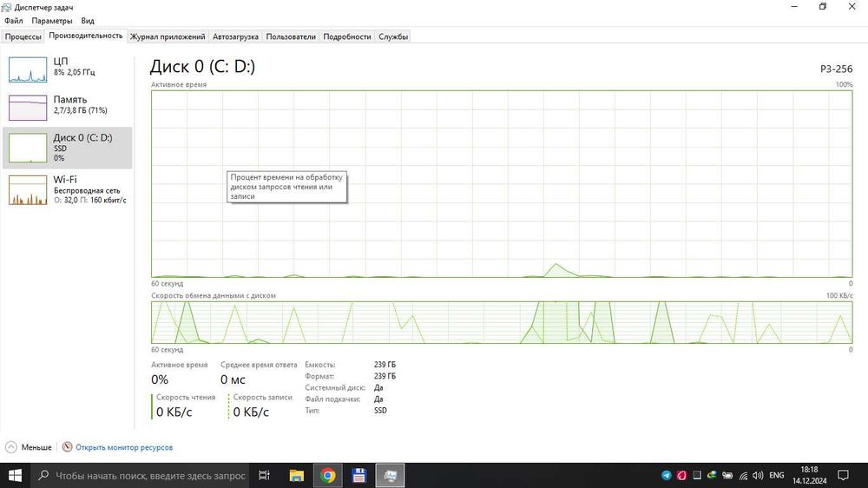Open the ЦП performance graph thumbnail
Viewport: 868px width, 488px height.
[x=28, y=69]
